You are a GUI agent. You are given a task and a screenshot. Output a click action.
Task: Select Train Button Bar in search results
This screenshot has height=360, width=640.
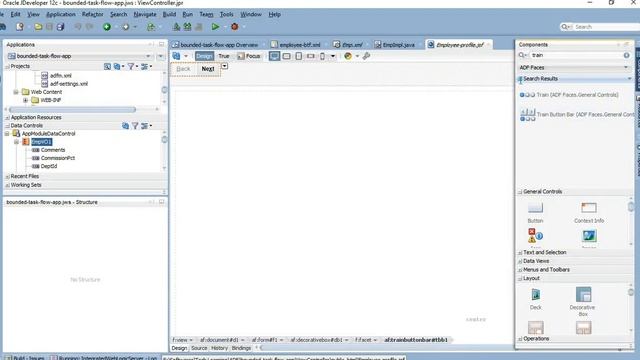576,115
